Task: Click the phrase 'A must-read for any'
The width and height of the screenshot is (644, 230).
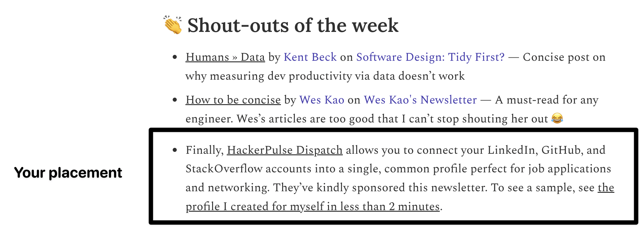Action: [x=547, y=100]
